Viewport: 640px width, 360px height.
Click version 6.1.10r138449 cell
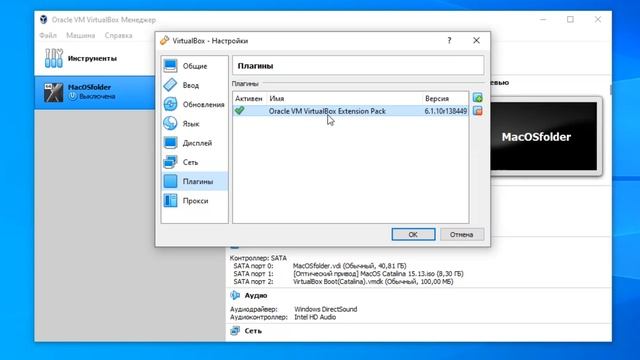(445, 111)
